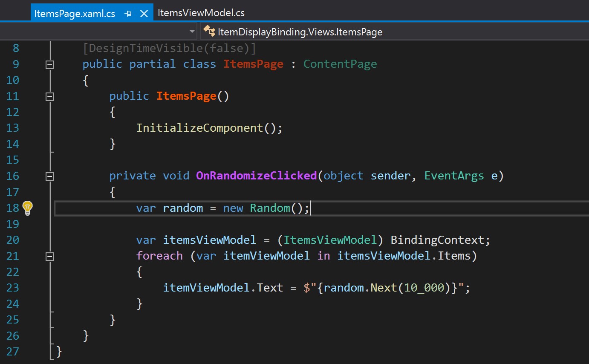Viewport: 589px width, 364px height.
Task: Click BindingContext on line 20
Action: point(440,240)
